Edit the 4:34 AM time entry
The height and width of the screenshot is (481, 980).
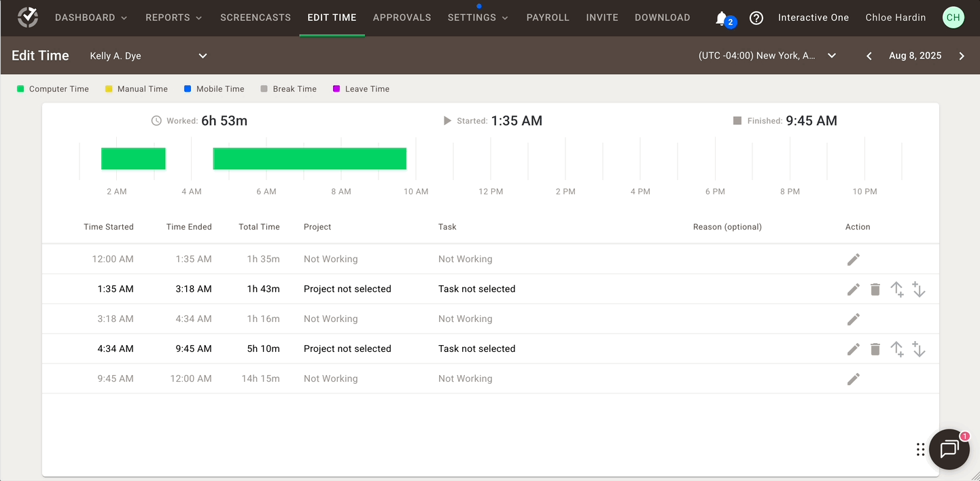click(x=853, y=349)
